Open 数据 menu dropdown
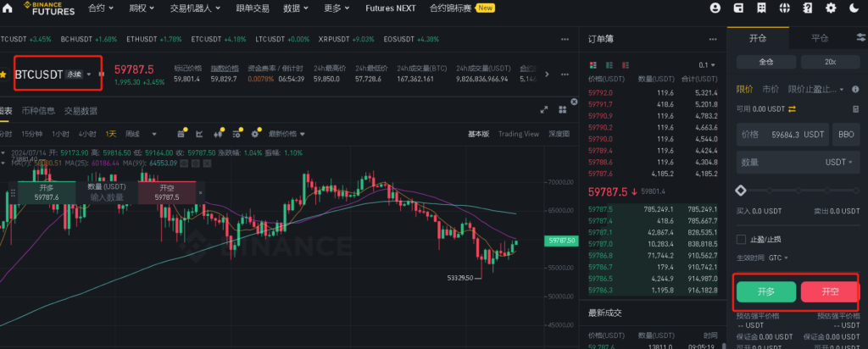 point(296,8)
